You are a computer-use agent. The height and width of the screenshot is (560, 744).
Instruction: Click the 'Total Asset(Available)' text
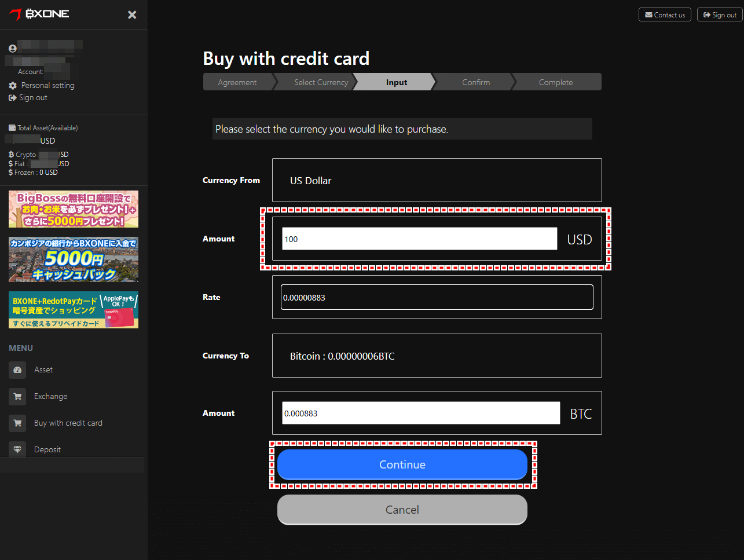[x=47, y=128]
